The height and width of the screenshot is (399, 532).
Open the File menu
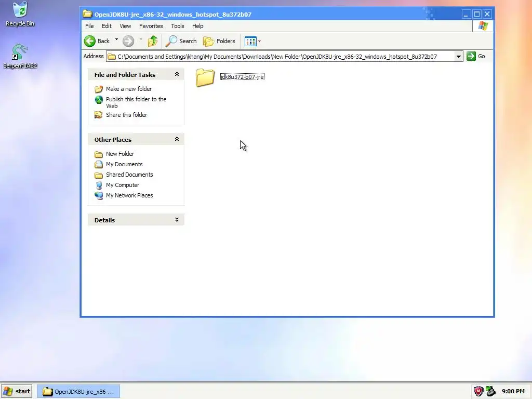[x=89, y=26]
